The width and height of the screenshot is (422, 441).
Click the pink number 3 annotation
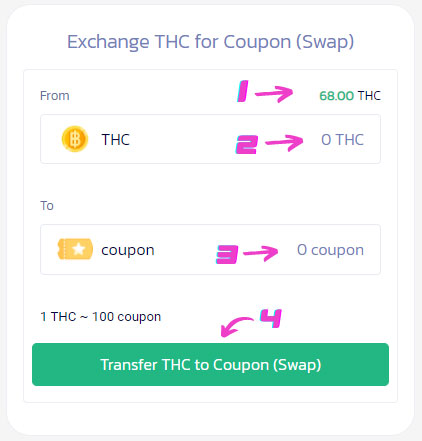point(227,254)
